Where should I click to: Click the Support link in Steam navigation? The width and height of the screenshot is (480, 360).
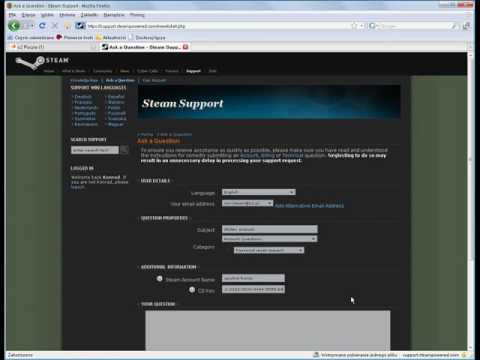coord(193,71)
